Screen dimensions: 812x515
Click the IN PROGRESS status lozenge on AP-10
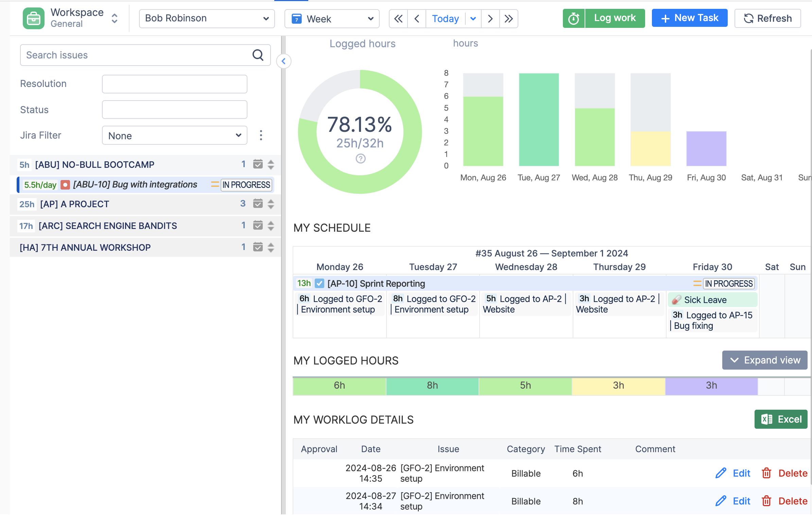point(729,283)
